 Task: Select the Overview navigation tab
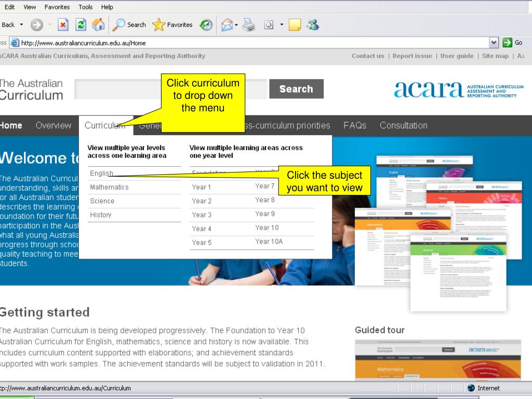(54, 126)
